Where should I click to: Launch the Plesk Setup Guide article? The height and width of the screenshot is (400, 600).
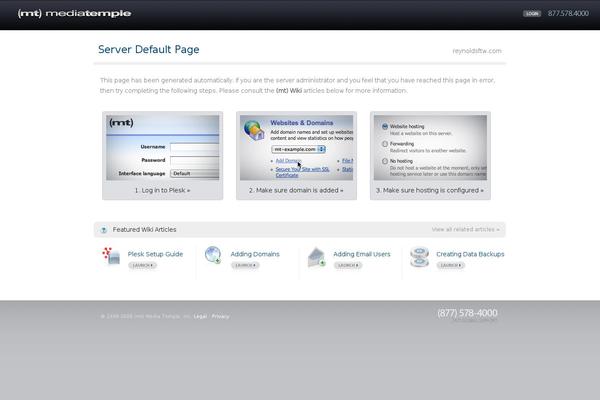coord(142,265)
